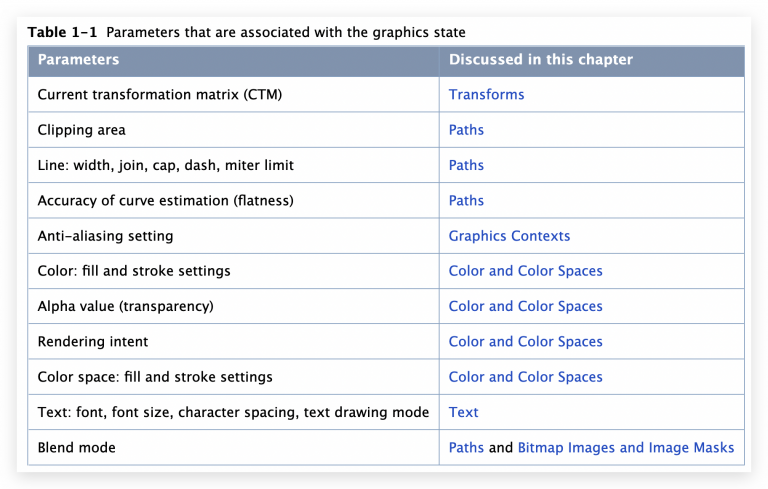Click the Alpha value (transparency) cell
Image resolution: width=768 pixels, height=489 pixels.
click(x=234, y=306)
